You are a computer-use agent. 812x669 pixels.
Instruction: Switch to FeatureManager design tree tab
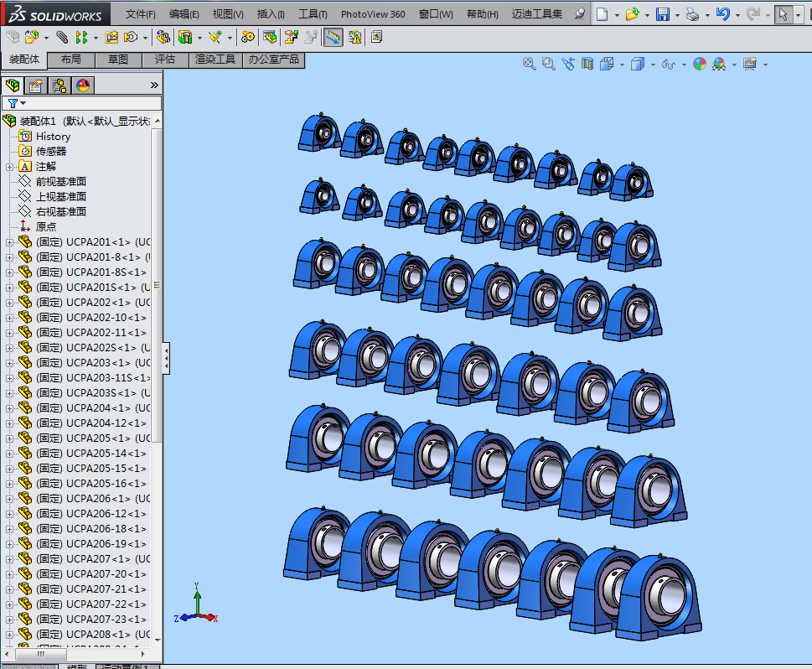[x=13, y=85]
